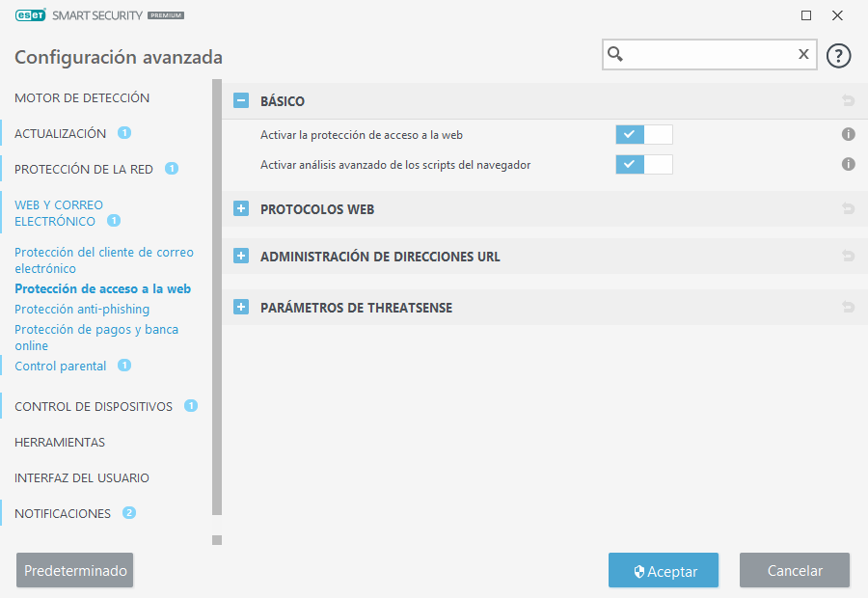Select Protección de acceso a la web
The image size is (868, 598).
[102, 288]
